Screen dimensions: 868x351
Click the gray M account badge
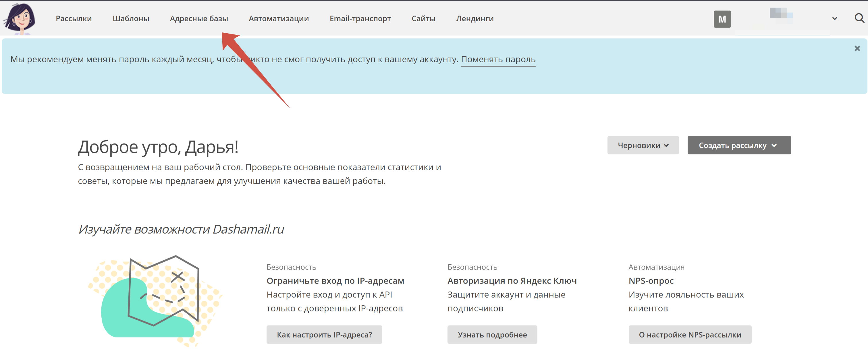pyautogui.click(x=722, y=19)
